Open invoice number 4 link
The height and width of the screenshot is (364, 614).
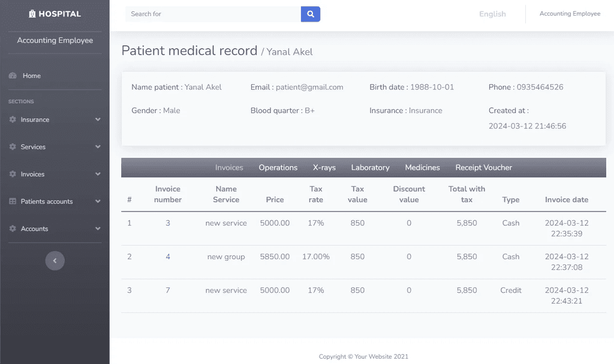point(168,257)
